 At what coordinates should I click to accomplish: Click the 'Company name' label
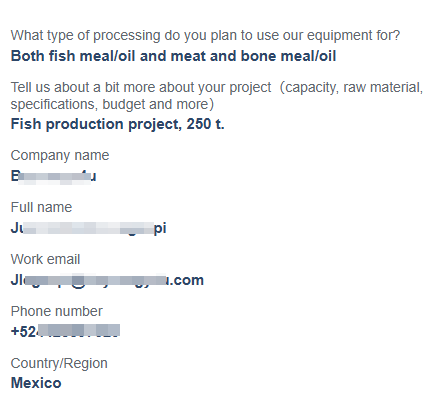60,156
